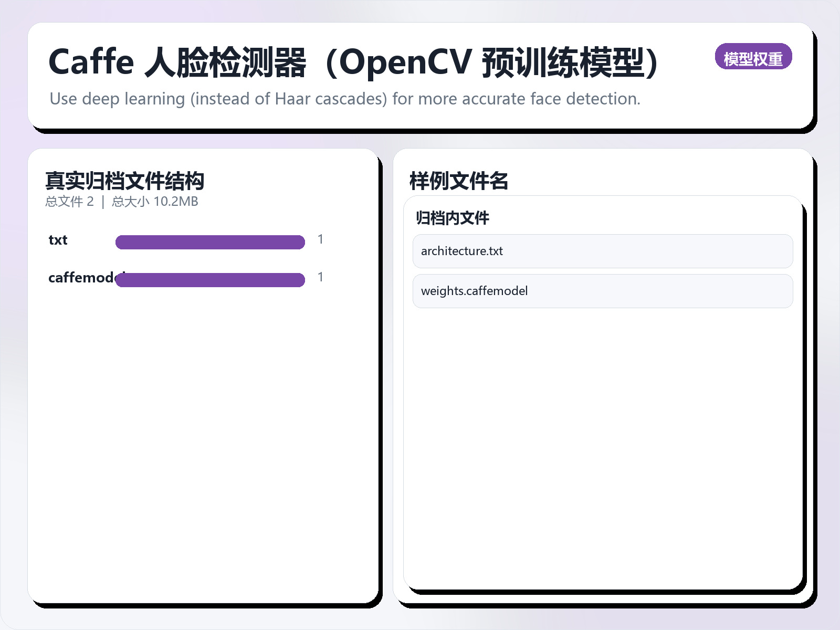Select the txt label next to the bar

coord(57,240)
